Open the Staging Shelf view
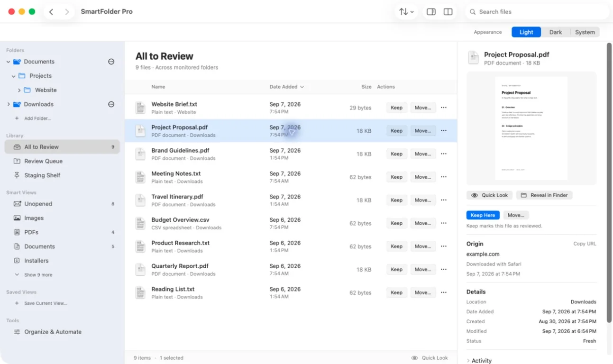The image size is (613, 364). pos(62,175)
